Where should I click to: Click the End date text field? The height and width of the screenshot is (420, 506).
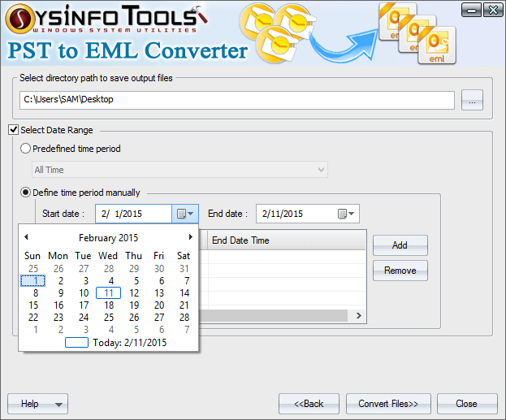[x=296, y=214]
